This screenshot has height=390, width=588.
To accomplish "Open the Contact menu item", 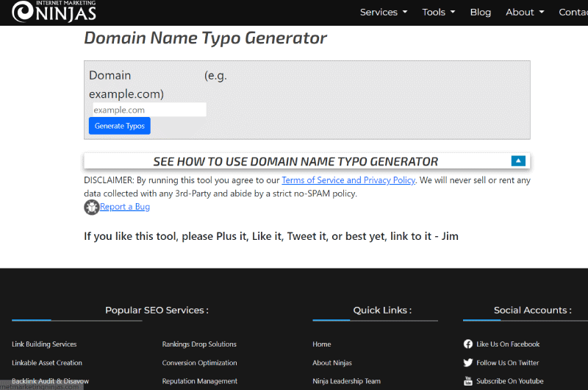I will [x=573, y=12].
